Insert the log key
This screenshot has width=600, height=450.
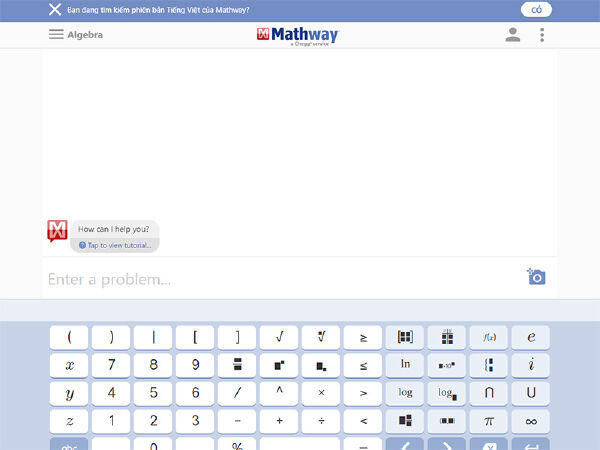[x=405, y=393]
